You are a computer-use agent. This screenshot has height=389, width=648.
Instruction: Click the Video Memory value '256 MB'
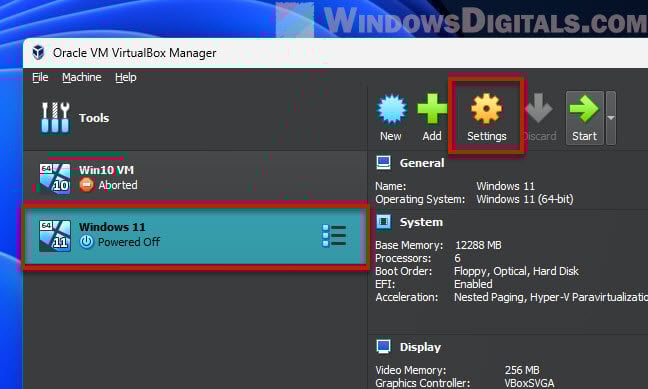[x=522, y=370]
